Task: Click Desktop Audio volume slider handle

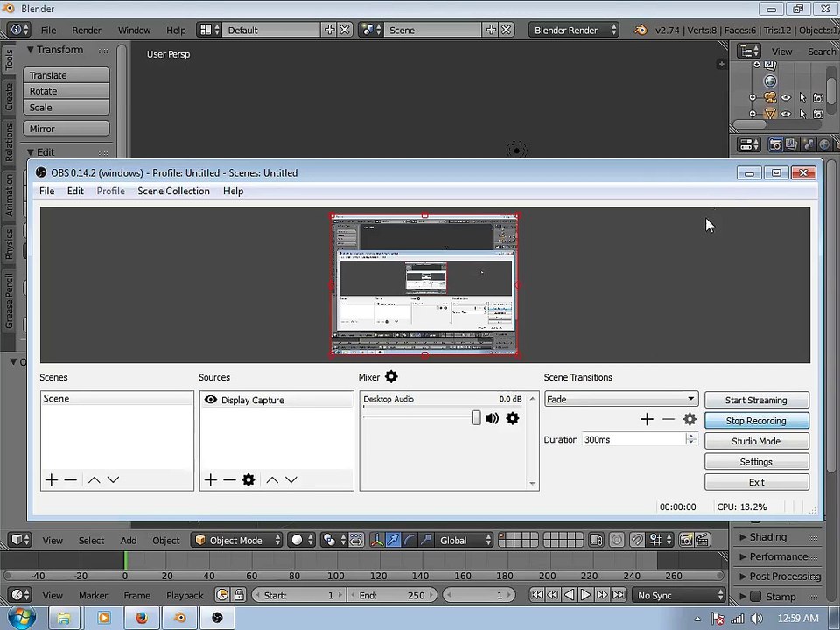Action: click(x=476, y=418)
